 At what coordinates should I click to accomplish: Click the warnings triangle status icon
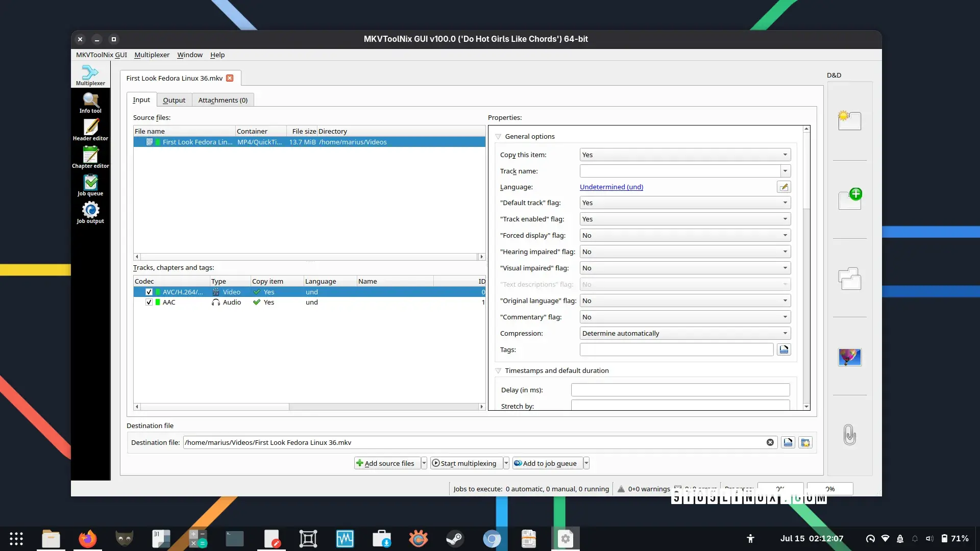(x=621, y=489)
